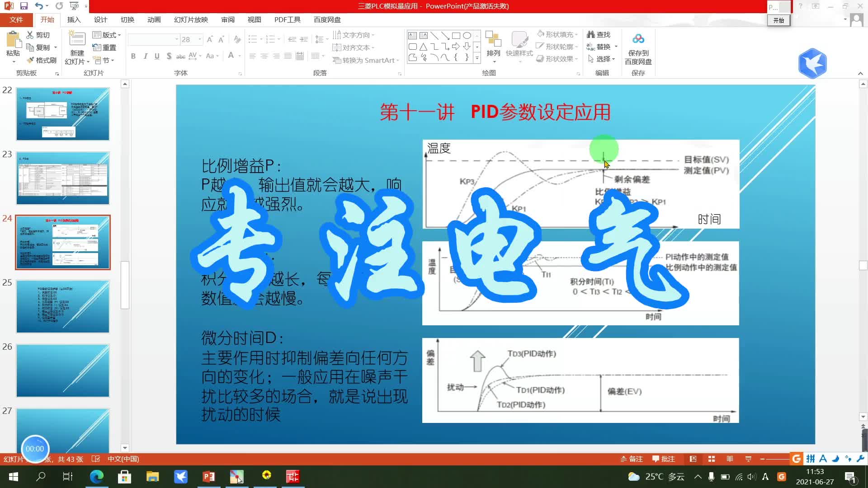Switch to Normal view in status bar
The image size is (868, 488).
tap(693, 459)
